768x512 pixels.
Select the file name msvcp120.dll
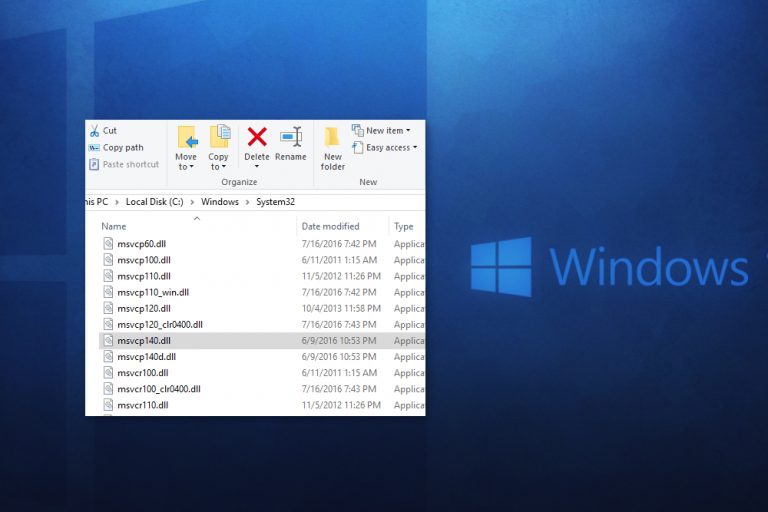[144, 309]
